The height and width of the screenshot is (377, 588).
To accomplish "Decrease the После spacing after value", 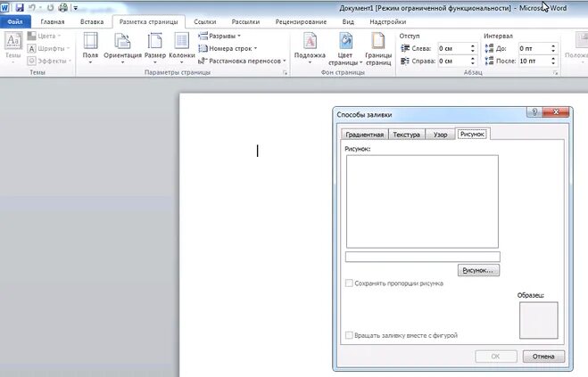I will point(553,63).
